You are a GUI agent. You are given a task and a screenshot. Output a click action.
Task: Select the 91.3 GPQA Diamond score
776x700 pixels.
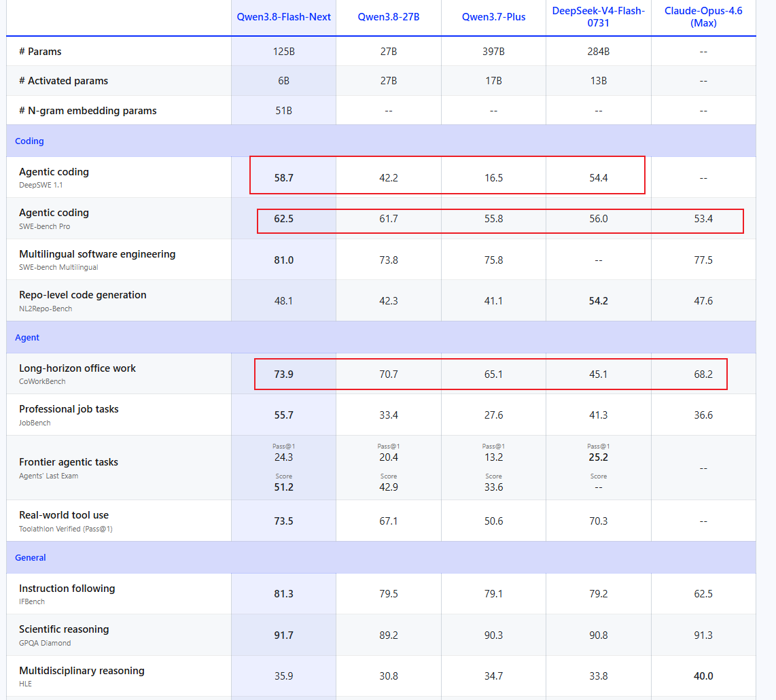click(703, 635)
